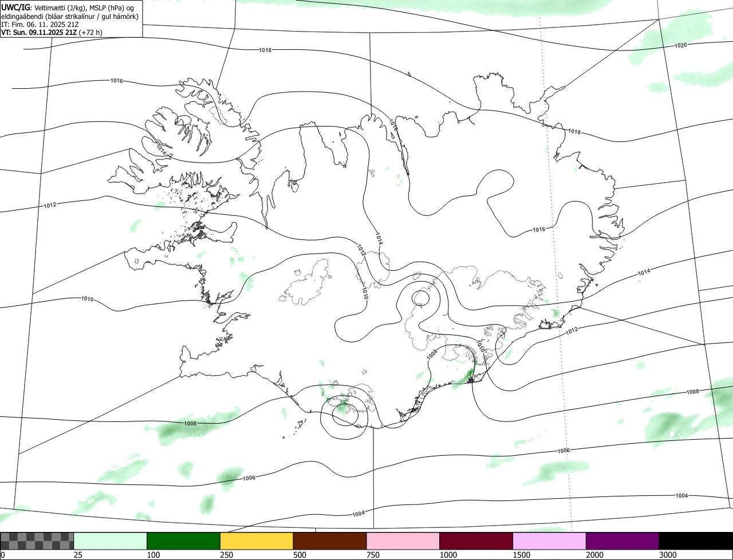Viewport: 733px width, 560px height.
Task: Click the legend value 100
Action: (x=154, y=555)
